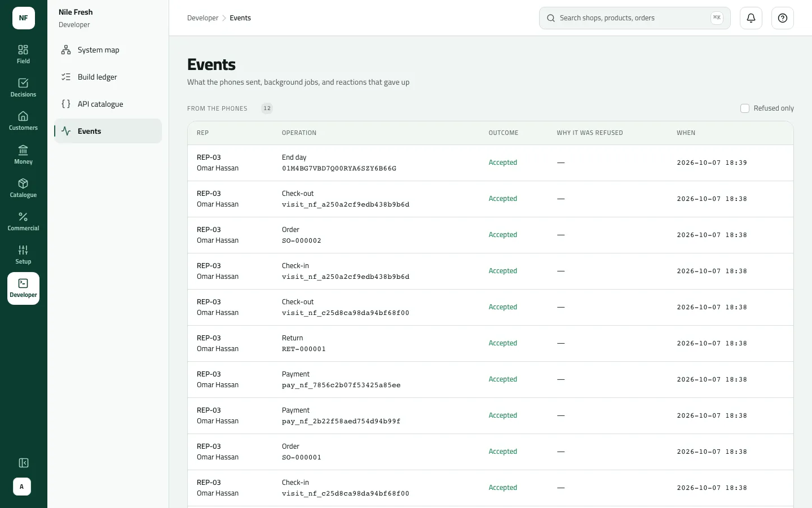The image size is (812, 508).
Task: Click the 12 count badge
Action: [x=267, y=108]
